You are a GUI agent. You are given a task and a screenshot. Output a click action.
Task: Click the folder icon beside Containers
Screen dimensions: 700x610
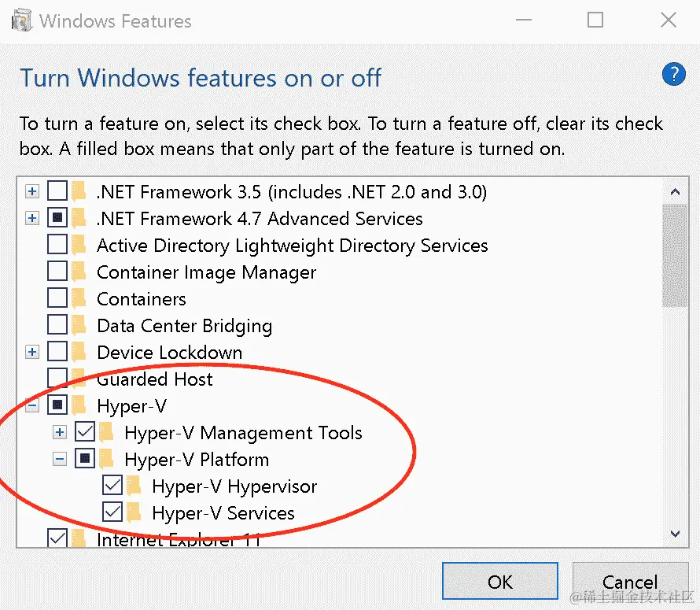point(79,299)
